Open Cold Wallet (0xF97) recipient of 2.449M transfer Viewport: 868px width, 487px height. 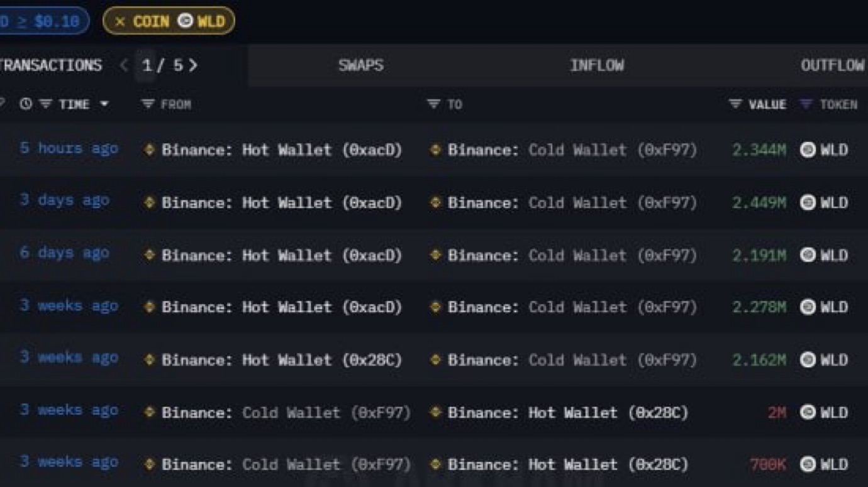click(x=572, y=202)
